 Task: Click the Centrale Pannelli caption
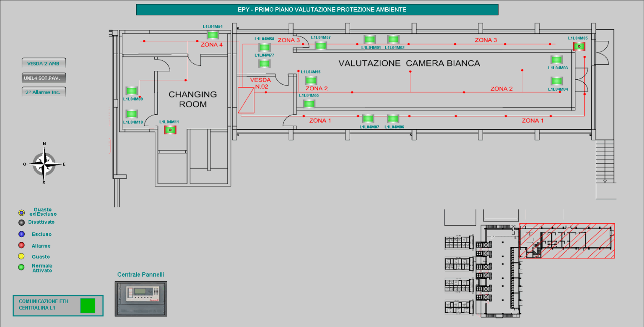140,275
